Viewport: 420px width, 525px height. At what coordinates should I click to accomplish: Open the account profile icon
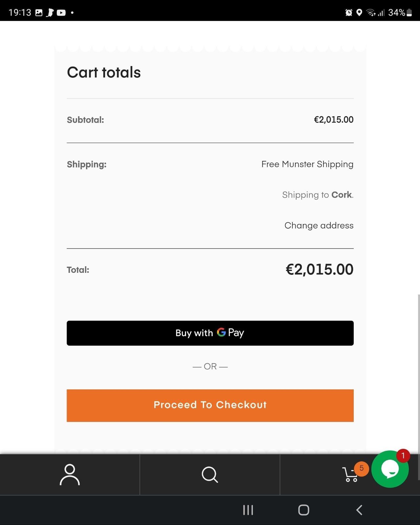click(70, 474)
